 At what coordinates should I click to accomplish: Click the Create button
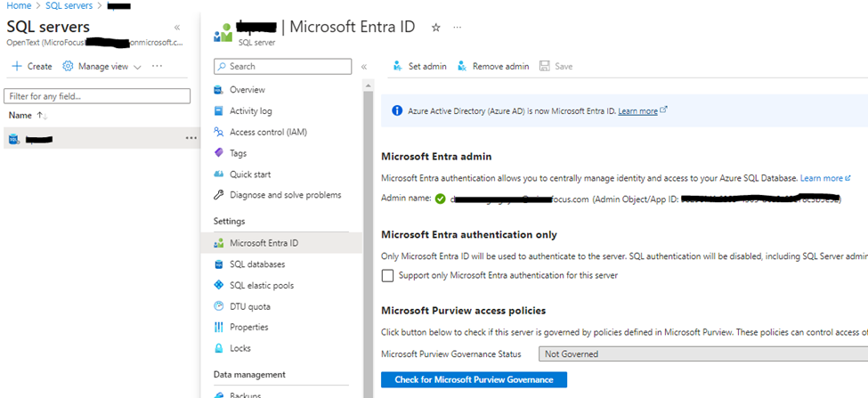32,66
